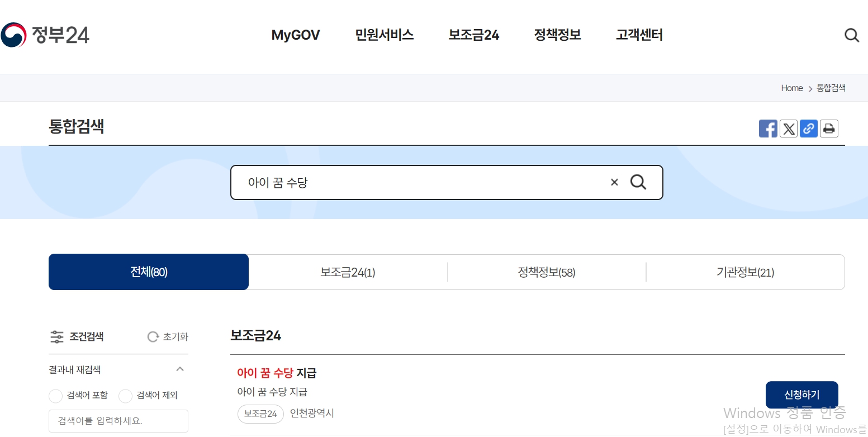Switch to the 정책정보(58) tab
The height and width of the screenshot is (437, 868).
[x=547, y=272]
